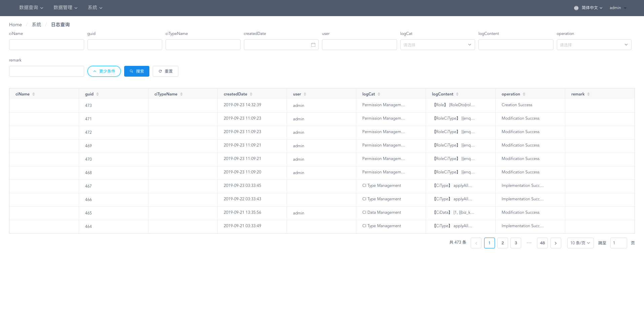Sort table by createdDate column arrows

251,94
